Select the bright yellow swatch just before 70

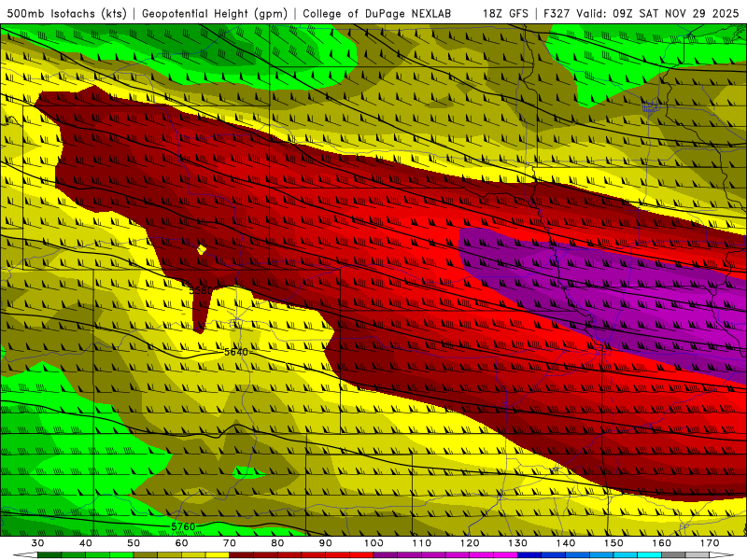pos(218,555)
